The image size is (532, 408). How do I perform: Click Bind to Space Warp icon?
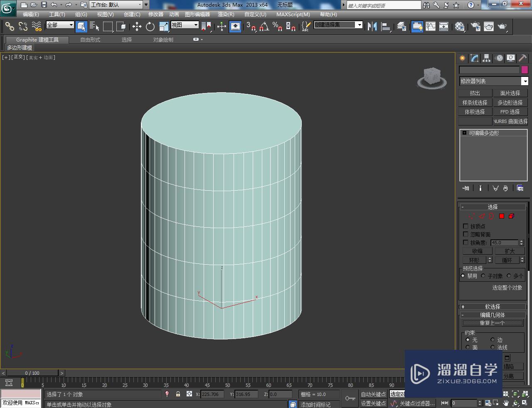pyautogui.click(x=37, y=27)
